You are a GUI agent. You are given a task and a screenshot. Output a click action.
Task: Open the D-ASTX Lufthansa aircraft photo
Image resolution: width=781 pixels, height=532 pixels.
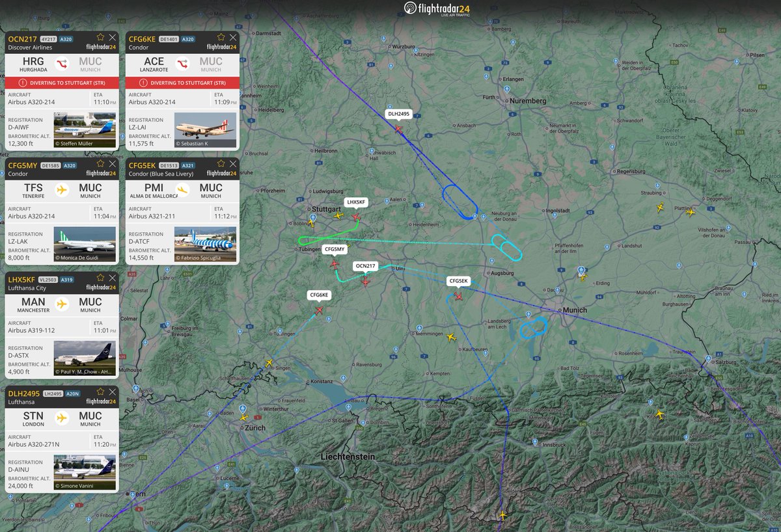pyautogui.click(x=85, y=358)
